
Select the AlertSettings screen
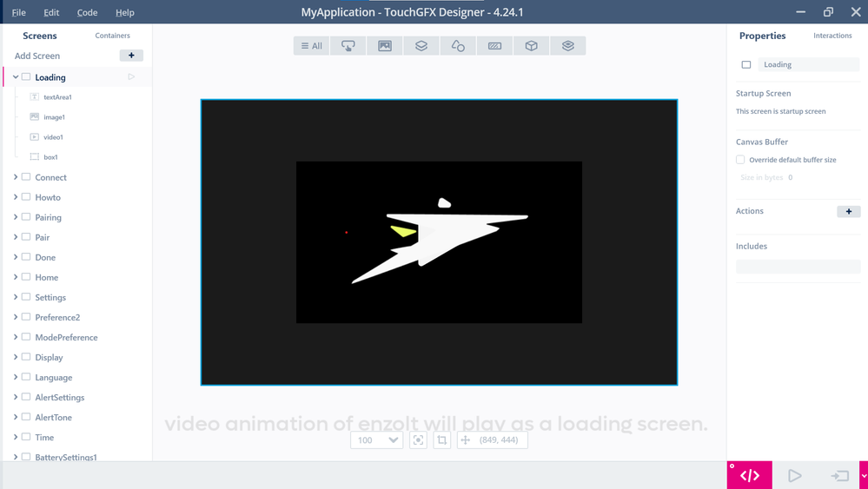60,397
